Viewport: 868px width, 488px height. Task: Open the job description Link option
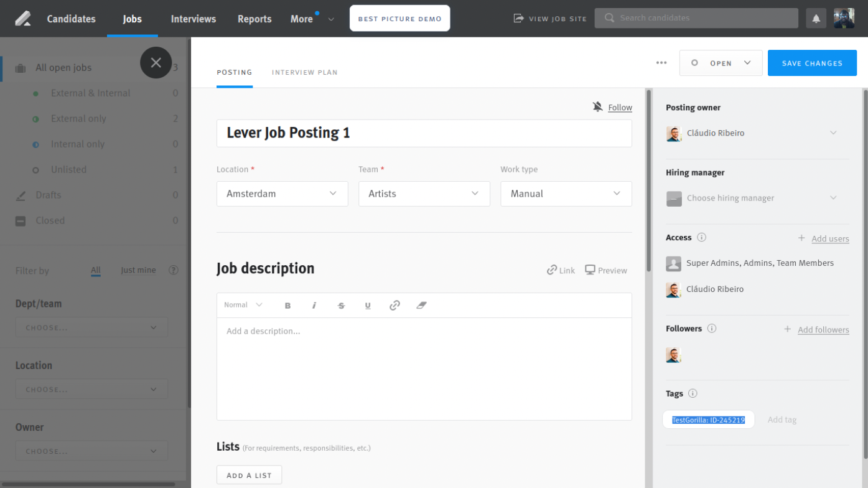tap(561, 270)
